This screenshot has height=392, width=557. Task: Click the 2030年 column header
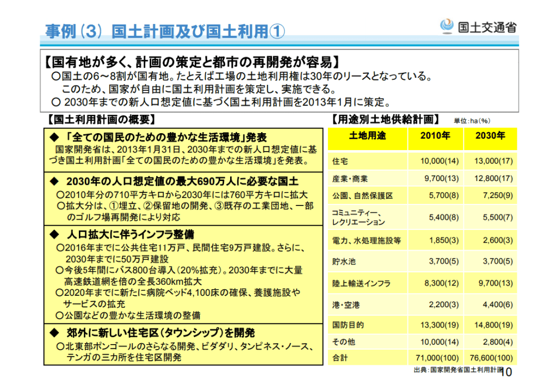coord(490,136)
